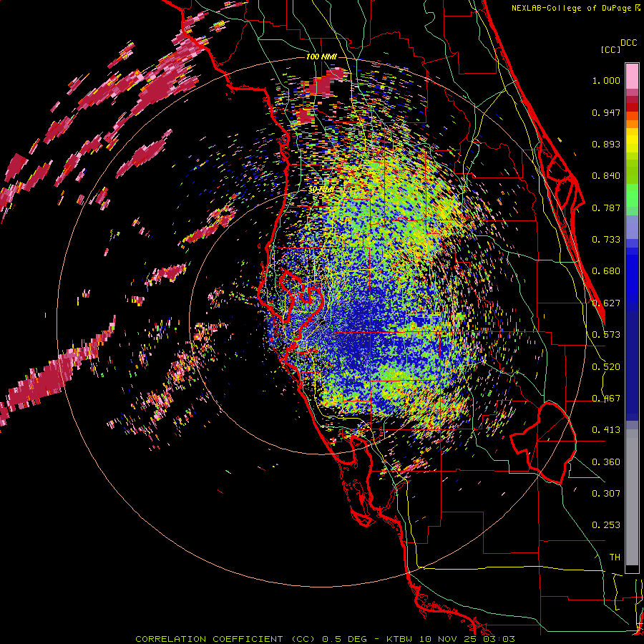This screenshot has height=644, width=644.
Task: Click the TH threshold label on the scale
Action: (615, 557)
